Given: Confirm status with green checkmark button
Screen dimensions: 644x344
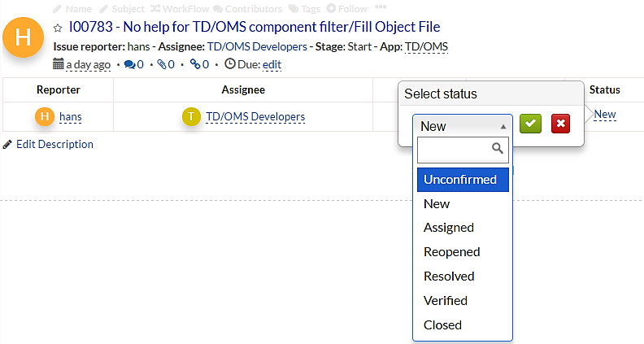Looking at the screenshot, I should coord(531,124).
